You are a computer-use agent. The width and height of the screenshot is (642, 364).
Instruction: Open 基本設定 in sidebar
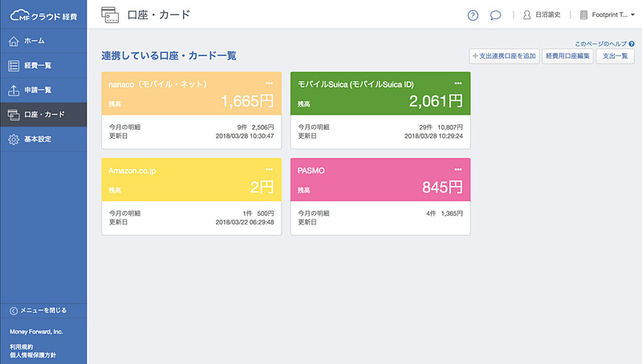pyautogui.click(x=43, y=139)
